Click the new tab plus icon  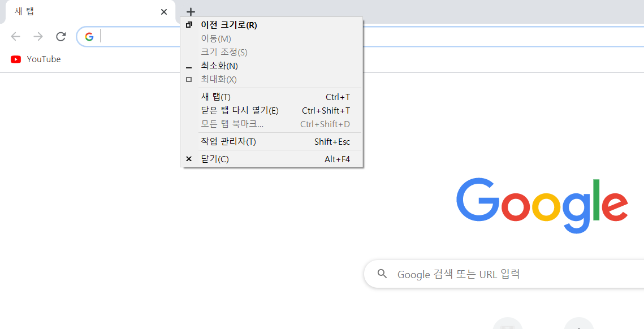[x=191, y=12]
